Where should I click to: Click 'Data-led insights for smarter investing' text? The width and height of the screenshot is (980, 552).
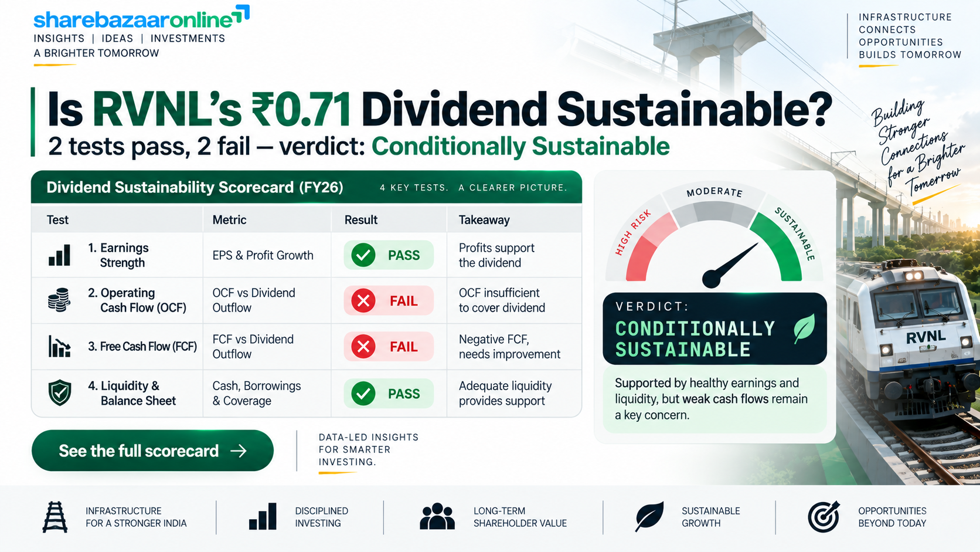[x=368, y=449]
